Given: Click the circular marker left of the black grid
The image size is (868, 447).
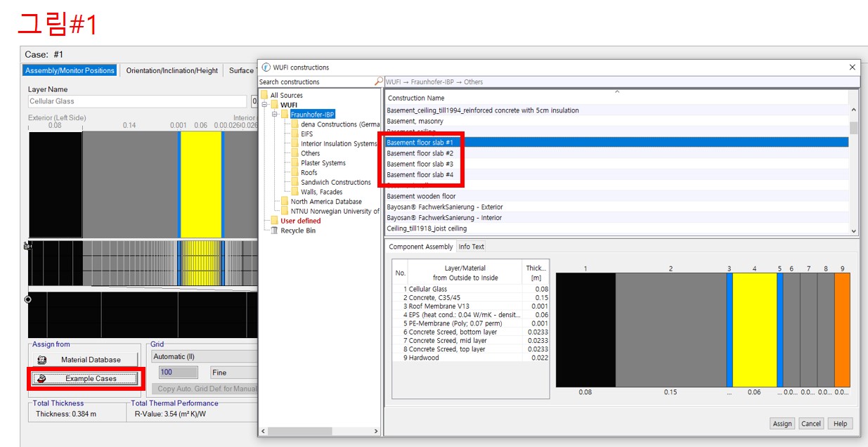Looking at the screenshot, I should pyautogui.click(x=28, y=299).
